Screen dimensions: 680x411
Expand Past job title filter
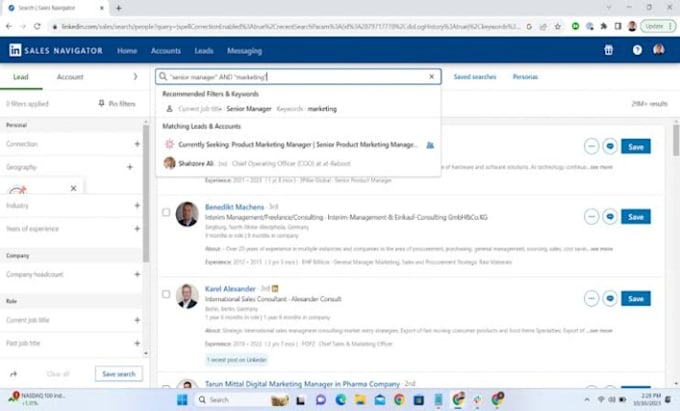click(137, 343)
